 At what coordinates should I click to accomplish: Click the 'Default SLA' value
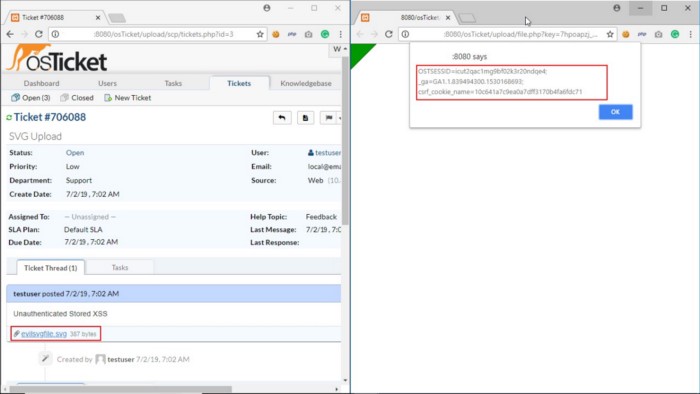[83, 229]
